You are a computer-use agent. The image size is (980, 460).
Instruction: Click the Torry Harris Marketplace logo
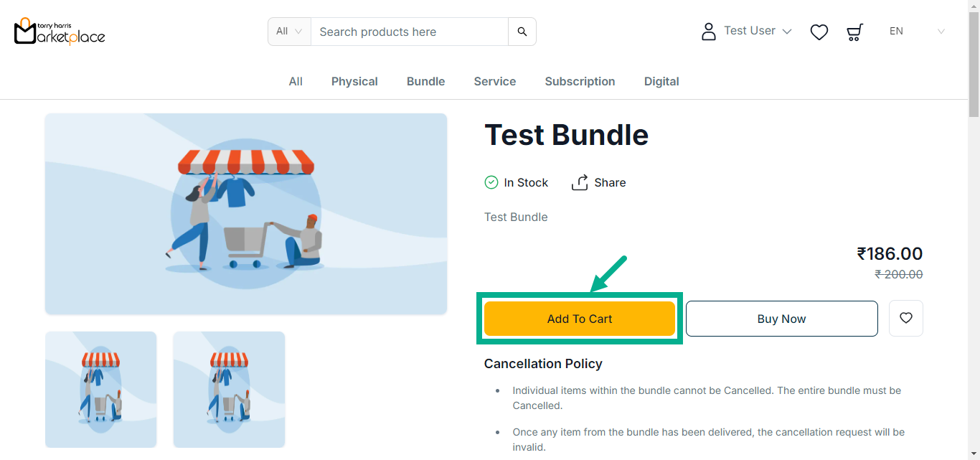pyautogui.click(x=60, y=32)
